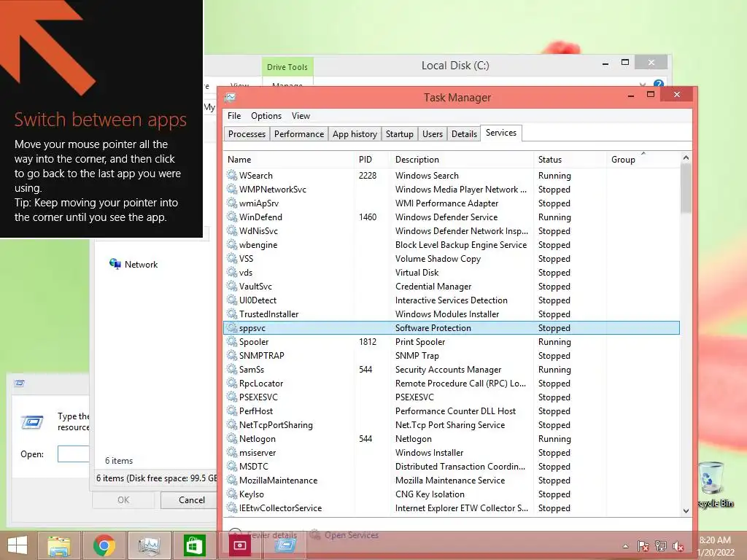
Task: Open File Explorer from the taskbar
Action: pyautogui.click(x=59, y=545)
